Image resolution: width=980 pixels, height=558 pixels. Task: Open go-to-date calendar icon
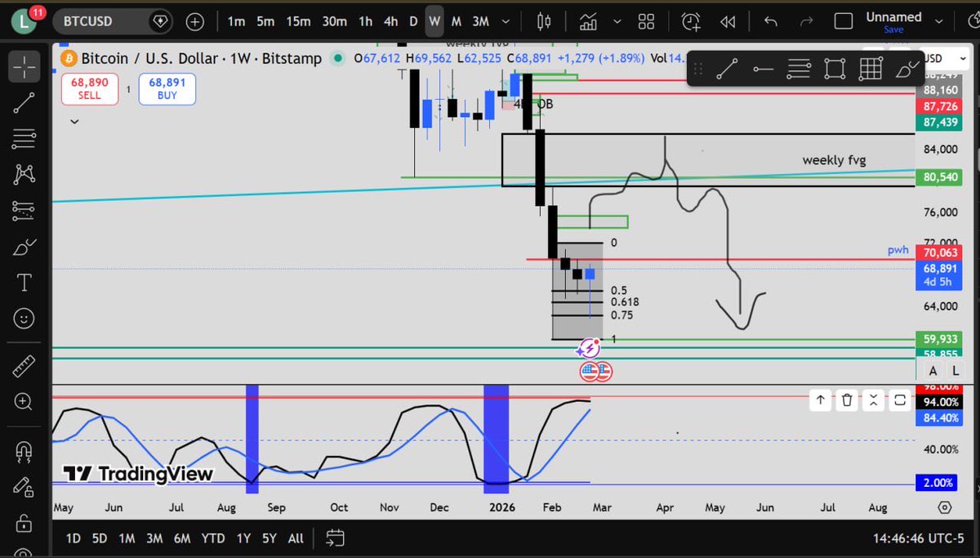pos(335,538)
